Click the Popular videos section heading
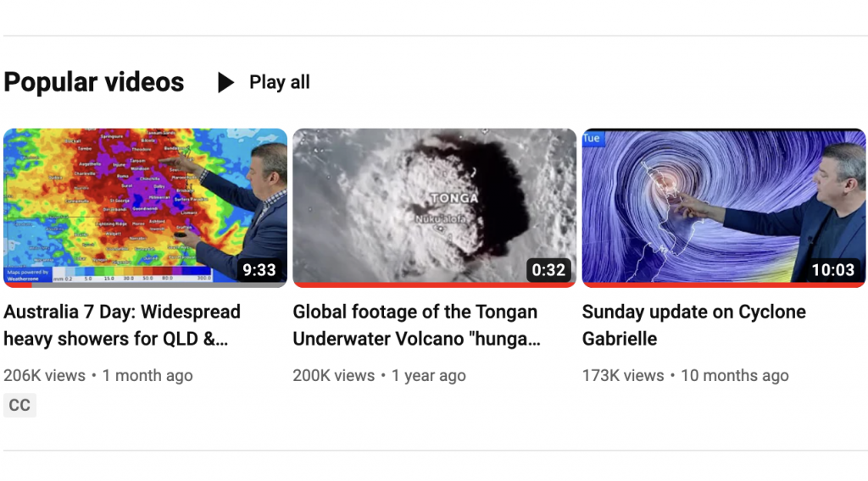The height and width of the screenshot is (481, 868). click(x=94, y=82)
